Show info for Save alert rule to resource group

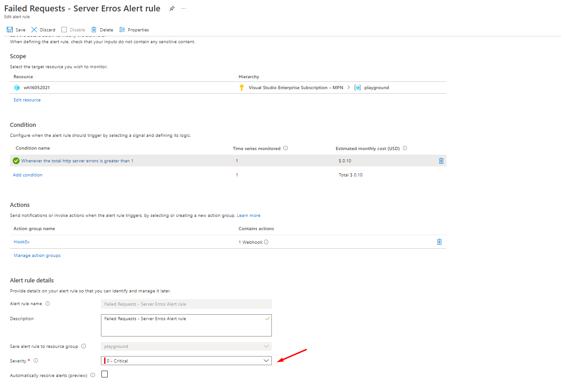click(x=84, y=346)
